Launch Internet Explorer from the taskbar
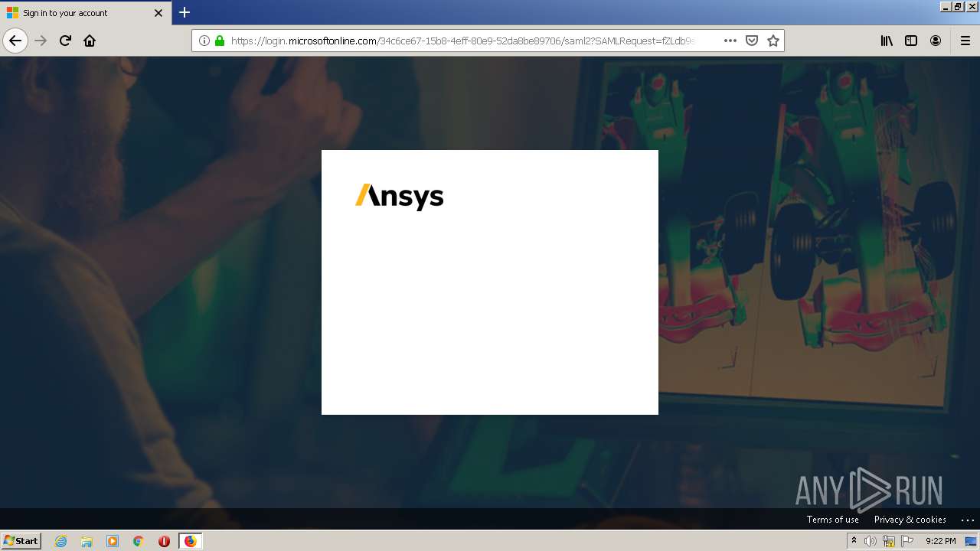980x551 pixels. click(60, 541)
